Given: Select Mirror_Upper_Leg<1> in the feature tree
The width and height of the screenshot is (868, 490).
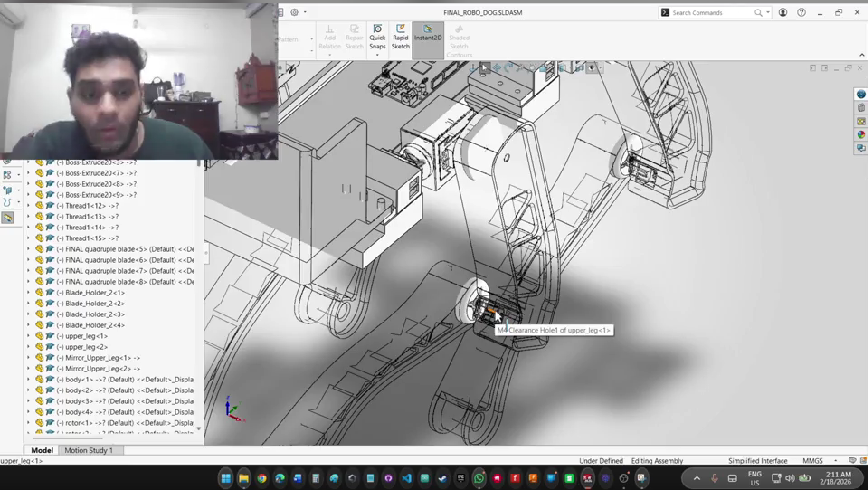Looking at the screenshot, I should 98,357.
